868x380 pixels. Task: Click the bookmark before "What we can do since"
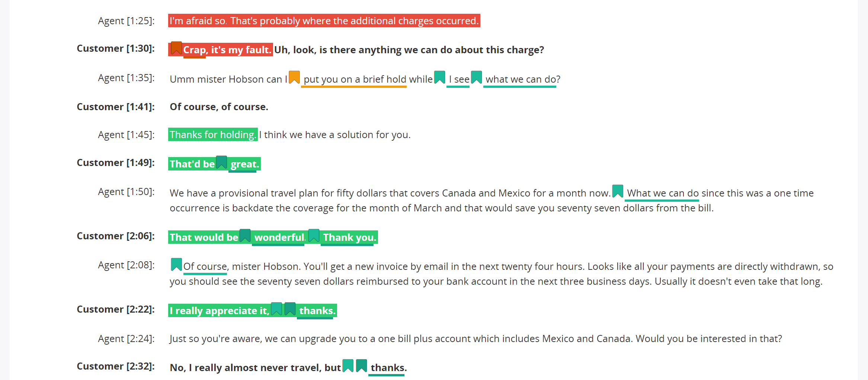pyautogui.click(x=618, y=191)
